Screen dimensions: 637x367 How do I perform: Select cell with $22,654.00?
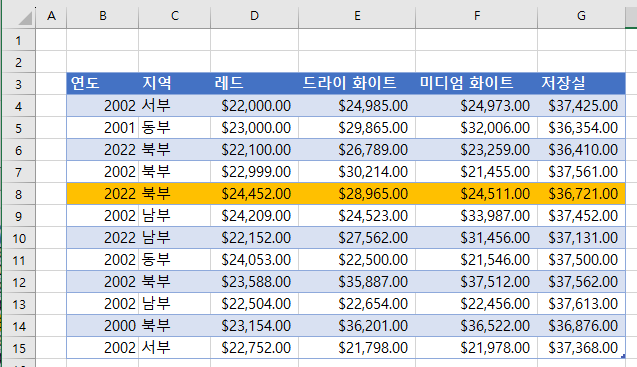pos(357,303)
